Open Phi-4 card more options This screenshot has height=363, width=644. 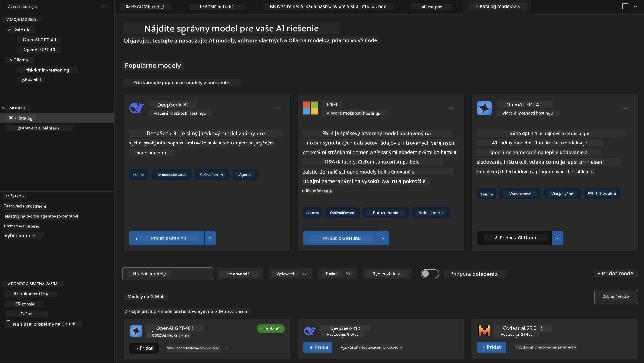[x=452, y=108]
